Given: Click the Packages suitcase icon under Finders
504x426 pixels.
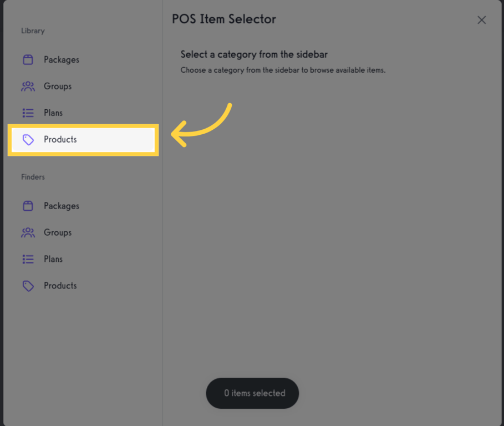Looking at the screenshot, I should click(28, 206).
